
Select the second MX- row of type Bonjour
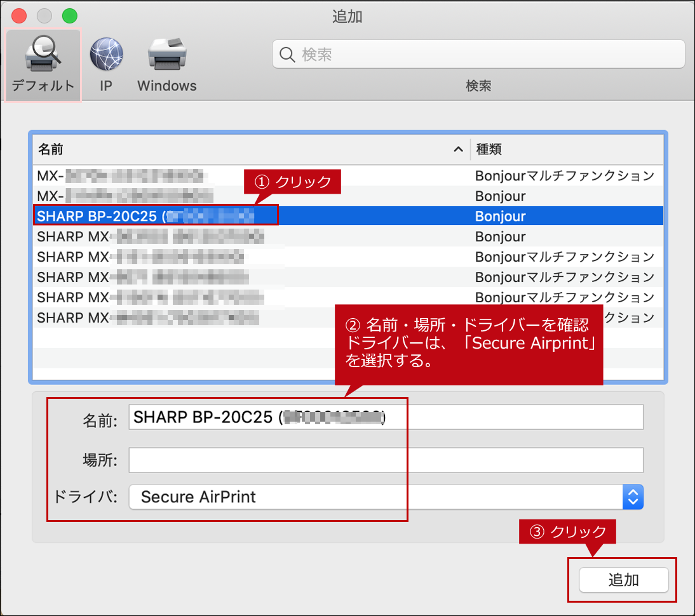[x=348, y=196]
